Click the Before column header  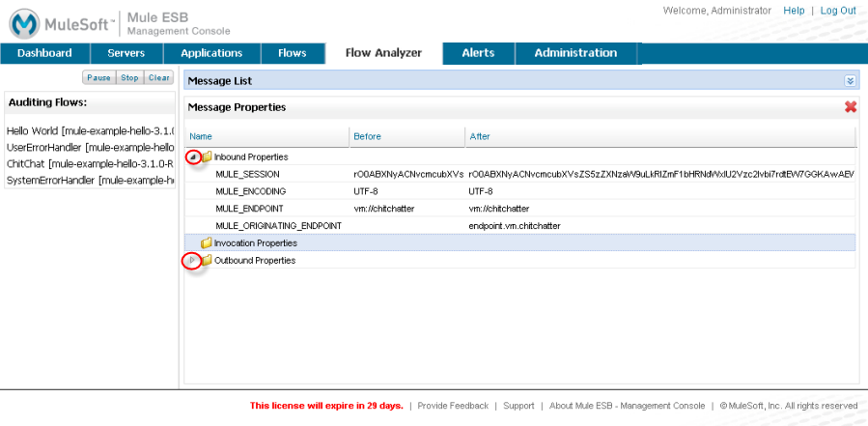[x=407, y=136]
